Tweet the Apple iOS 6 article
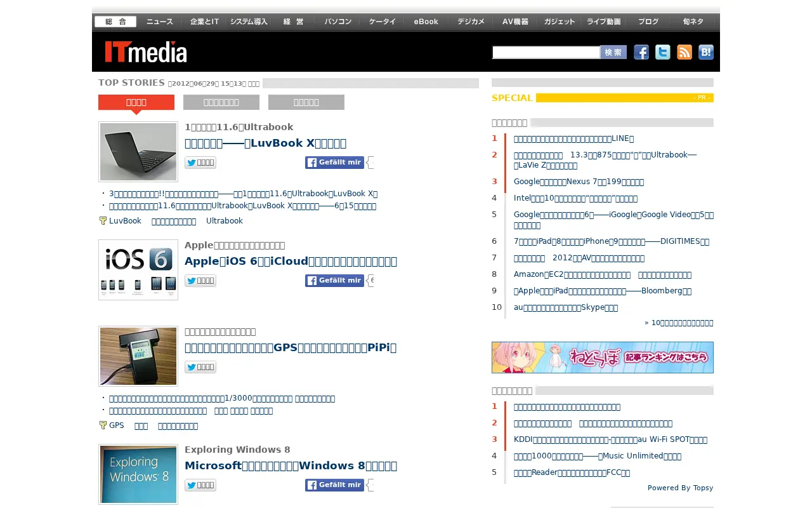Image resolution: width=812 pixels, height=508 pixels. tap(200, 281)
